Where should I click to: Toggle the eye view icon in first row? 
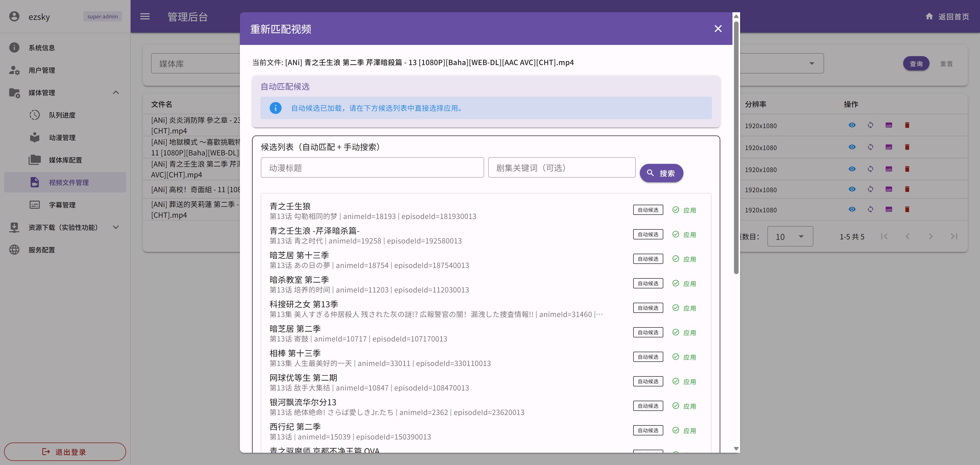(852, 125)
